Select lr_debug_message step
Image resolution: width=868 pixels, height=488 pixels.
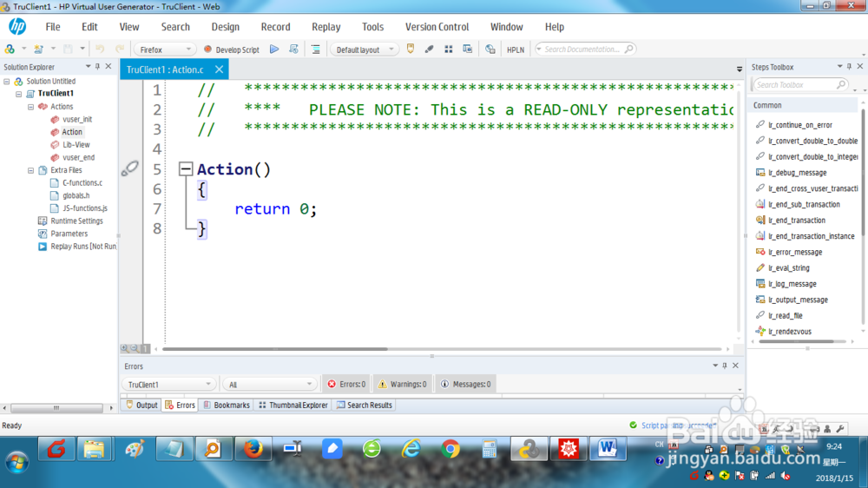pos(797,173)
